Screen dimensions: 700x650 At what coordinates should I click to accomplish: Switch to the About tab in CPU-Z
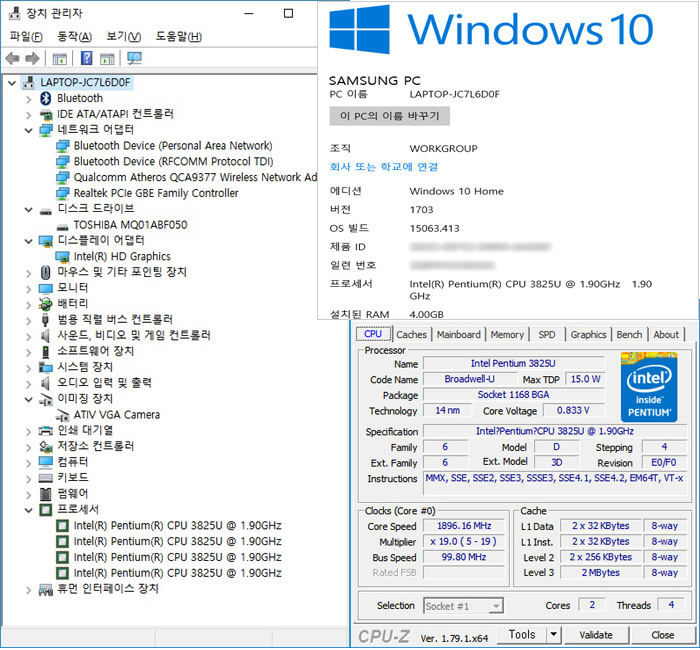tap(666, 335)
